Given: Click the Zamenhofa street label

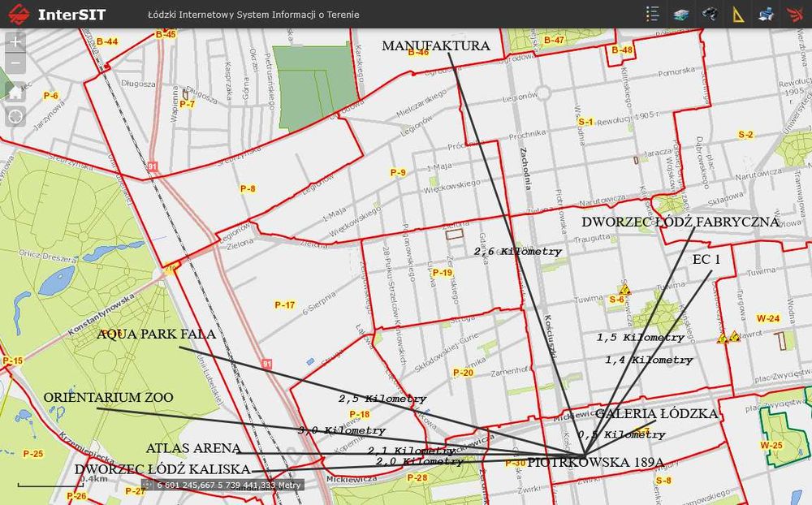Looking at the screenshot, I should tap(511, 371).
